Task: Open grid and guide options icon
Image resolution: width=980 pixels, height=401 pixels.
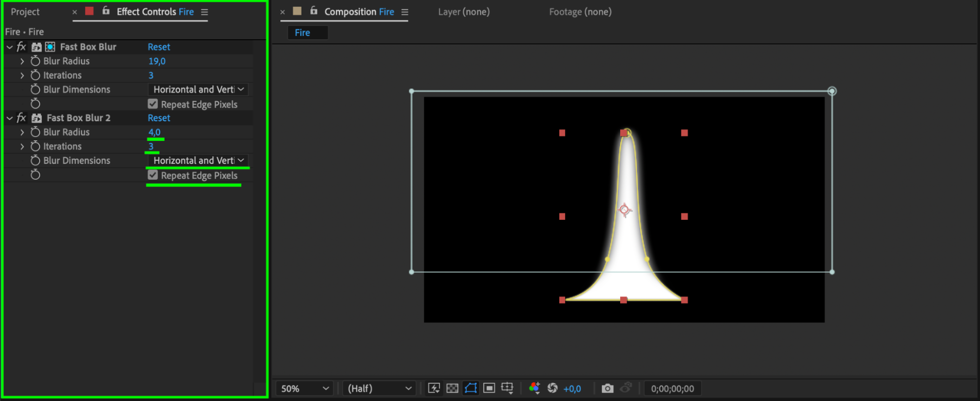Action: (507, 388)
